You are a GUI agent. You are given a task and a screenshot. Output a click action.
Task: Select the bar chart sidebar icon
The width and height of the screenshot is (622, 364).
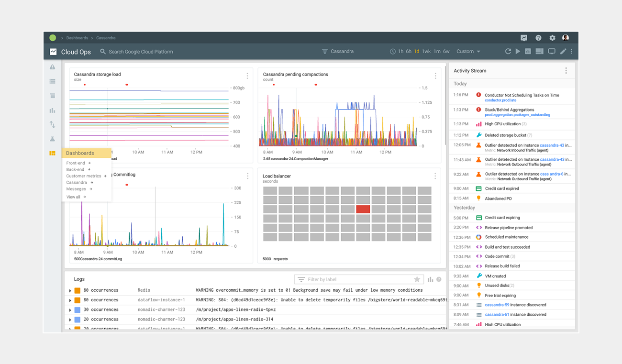click(53, 110)
